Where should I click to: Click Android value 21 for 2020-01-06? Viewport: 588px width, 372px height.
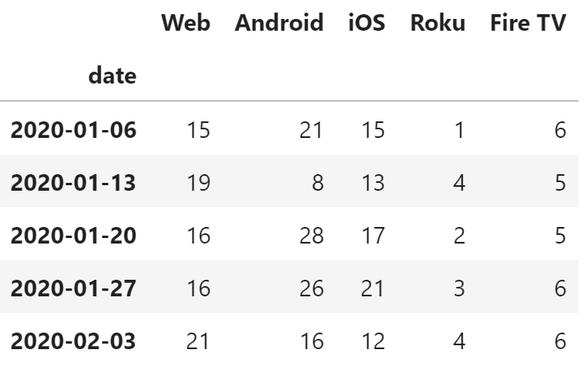(x=312, y=129)
